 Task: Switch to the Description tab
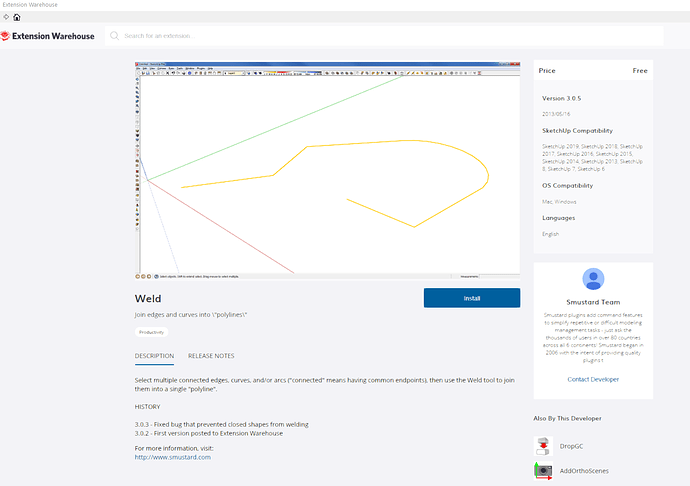154,356
